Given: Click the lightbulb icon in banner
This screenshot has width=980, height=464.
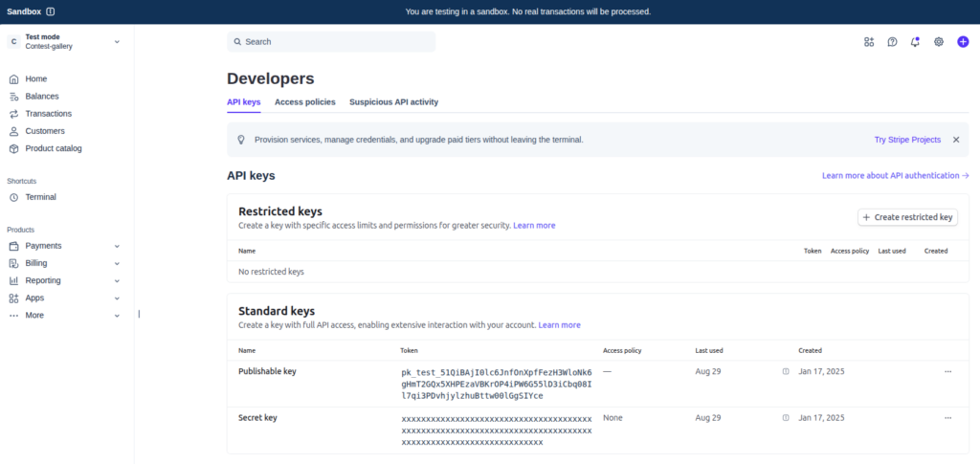Looking at the screenshot, I should tap(240, 140).
